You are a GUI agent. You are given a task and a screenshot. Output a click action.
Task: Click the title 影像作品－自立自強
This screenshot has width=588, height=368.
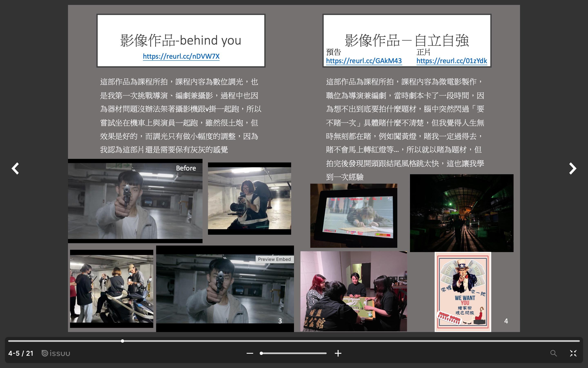pos(407,40)
